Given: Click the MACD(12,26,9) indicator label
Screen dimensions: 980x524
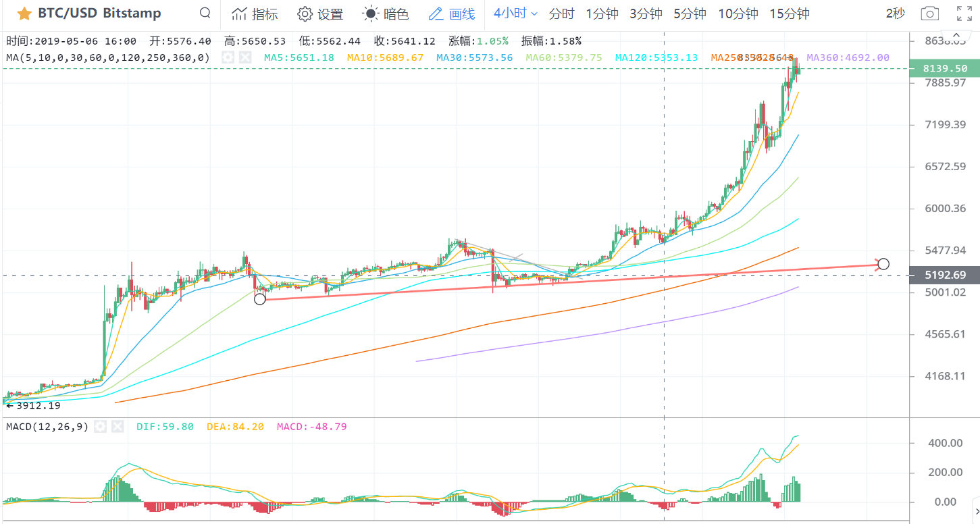Looking at the screenshot, I should [x=47, y=427].
